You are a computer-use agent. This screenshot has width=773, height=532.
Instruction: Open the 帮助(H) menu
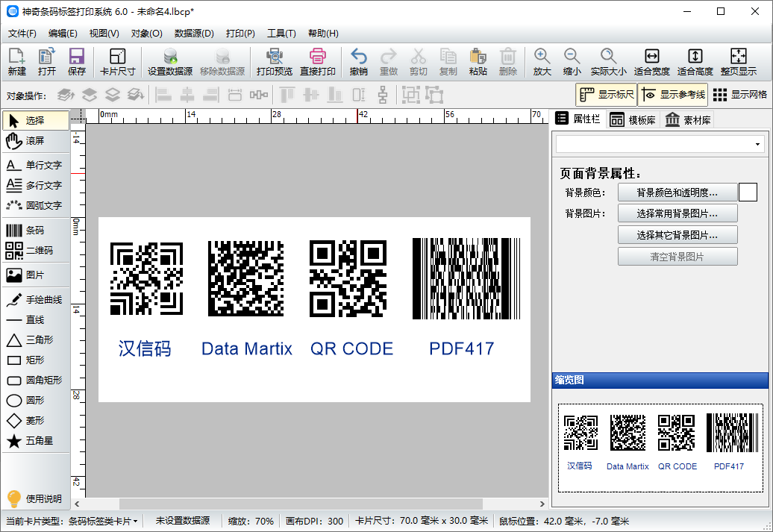[323, 34]
